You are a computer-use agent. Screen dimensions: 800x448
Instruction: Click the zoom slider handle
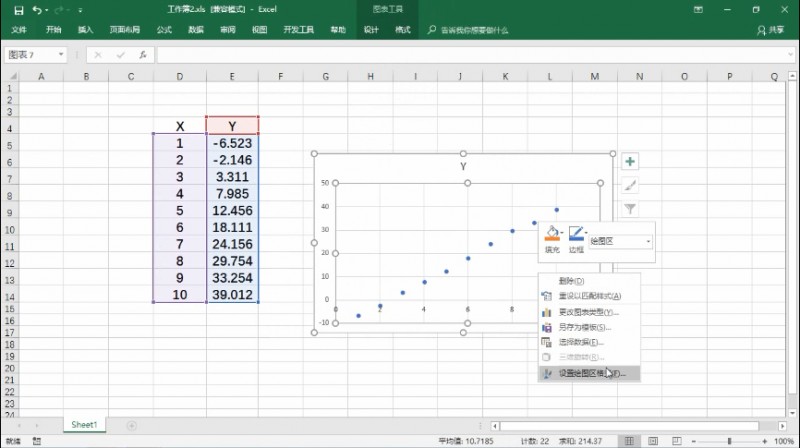tap(730, 441)
